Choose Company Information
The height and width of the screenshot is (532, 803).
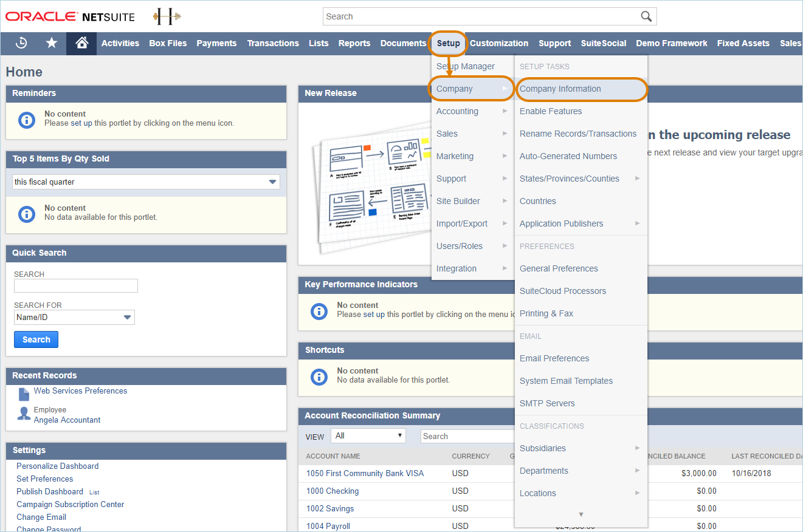click(581, 89)
